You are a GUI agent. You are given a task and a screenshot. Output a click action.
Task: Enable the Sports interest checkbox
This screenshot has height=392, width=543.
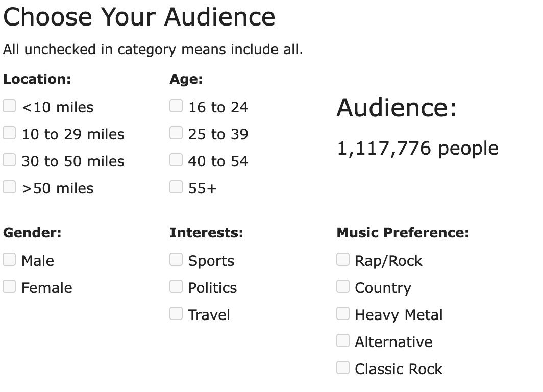click(x=176, y=259)
